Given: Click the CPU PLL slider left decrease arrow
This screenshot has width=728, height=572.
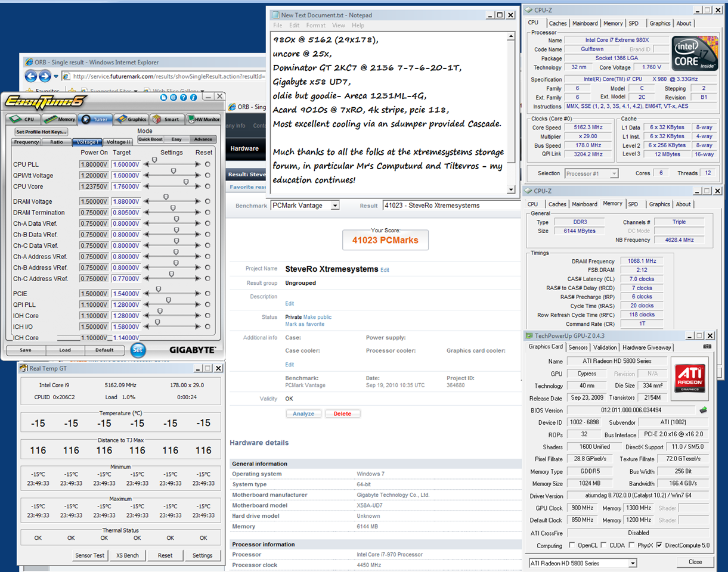Looking at the screenshot, I should (x=146, y=164).
